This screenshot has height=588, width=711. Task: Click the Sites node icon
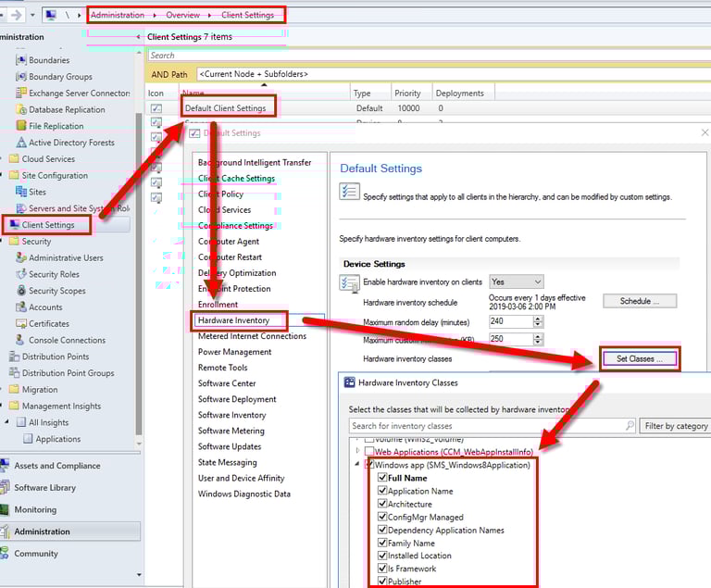[x=21, y=192]
